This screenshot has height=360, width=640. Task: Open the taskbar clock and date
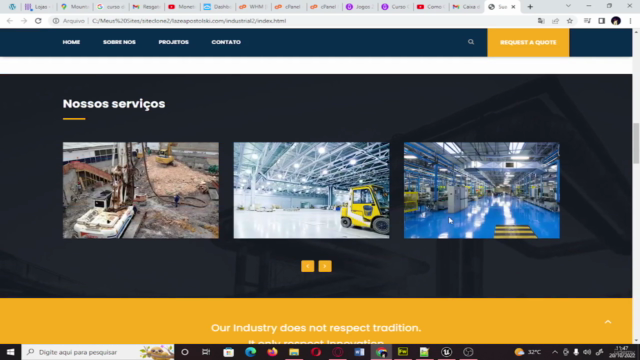point(622,352)
